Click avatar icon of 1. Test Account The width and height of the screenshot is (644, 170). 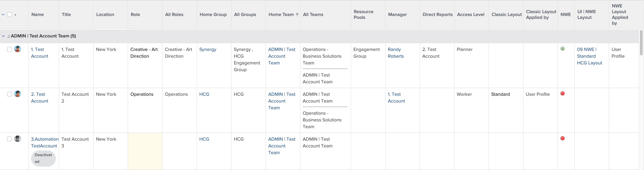coord(18,49)
